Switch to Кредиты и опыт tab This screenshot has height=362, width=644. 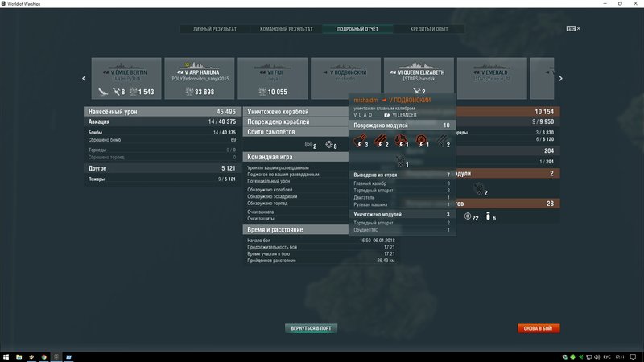pyautogui.click(x=429, y=29)
